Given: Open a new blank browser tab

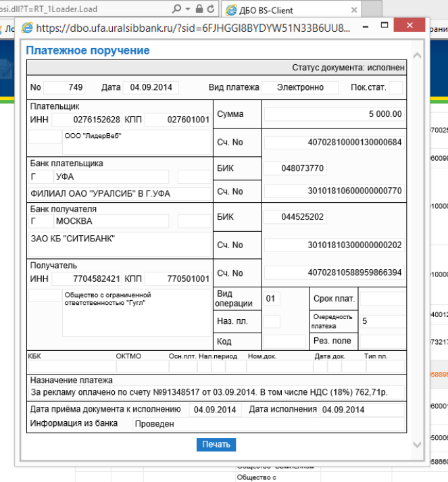Looking at the screenshot, I should pyautogui.click(x=372, y=9).
